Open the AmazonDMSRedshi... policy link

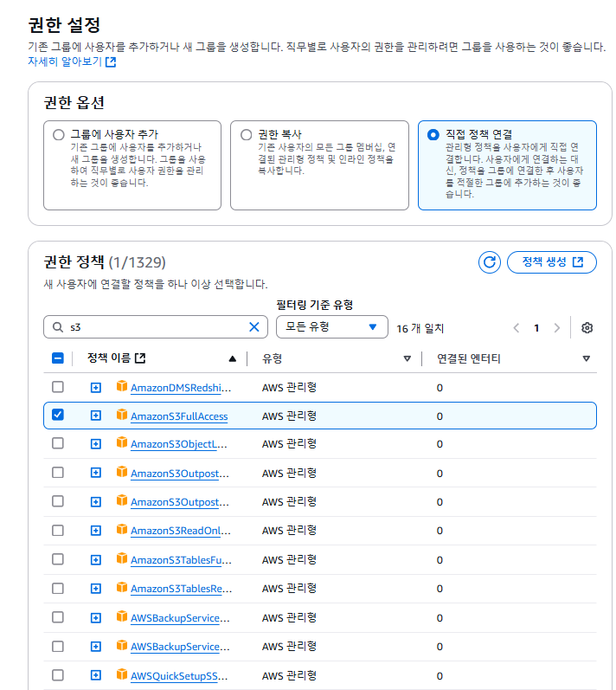[181, 388]
